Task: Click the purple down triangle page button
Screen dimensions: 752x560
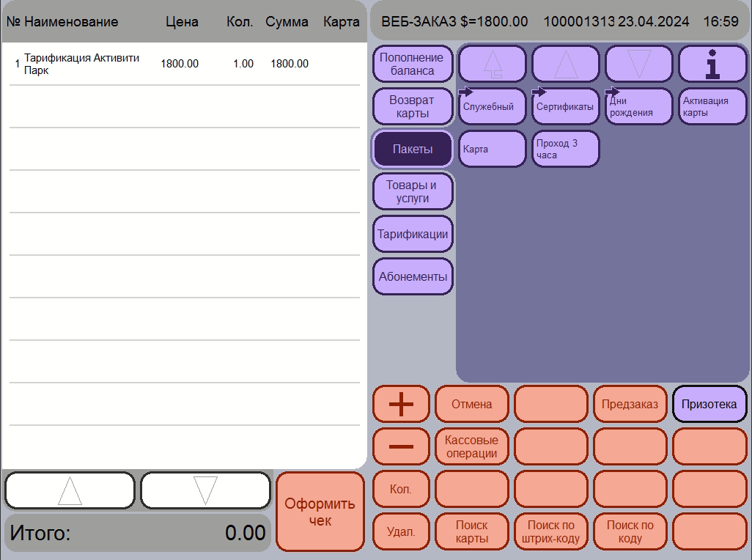Action: (639, 64)
